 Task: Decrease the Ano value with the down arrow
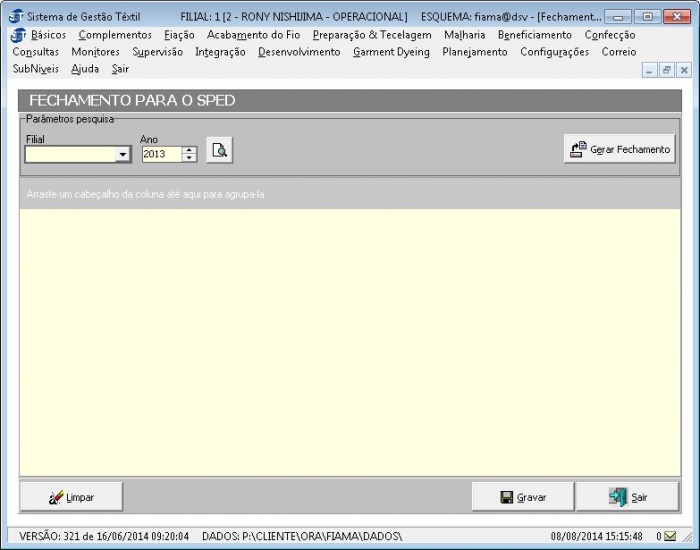tap(189, 158)
